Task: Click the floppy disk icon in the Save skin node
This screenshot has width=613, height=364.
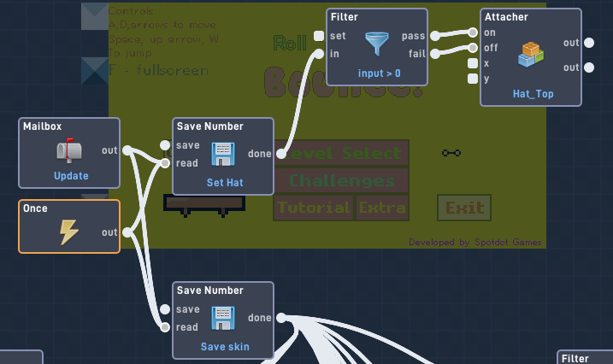Action: click(x=223, y=319)
